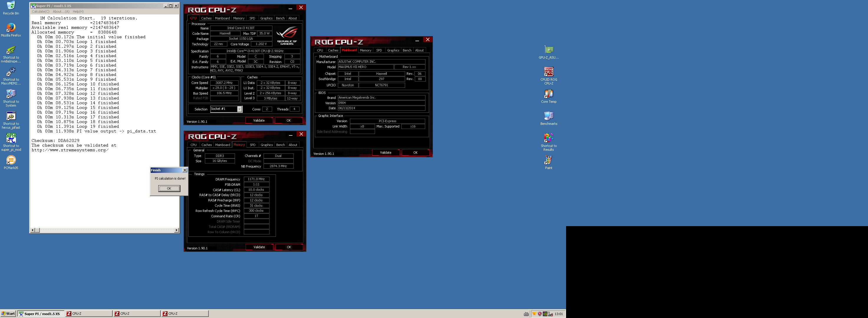
Task: Click the NB Frequency value 2874.3 MHz
Action: (278, 166)
